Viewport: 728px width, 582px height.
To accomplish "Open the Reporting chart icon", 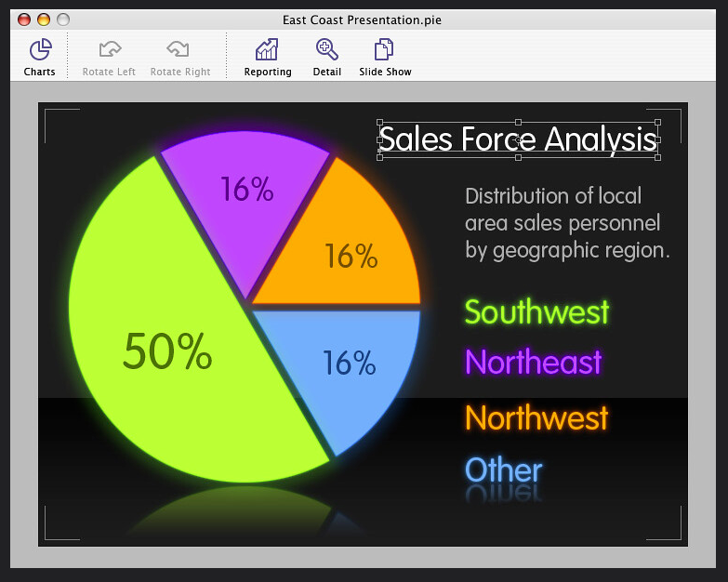I will [x=267, y=49].
